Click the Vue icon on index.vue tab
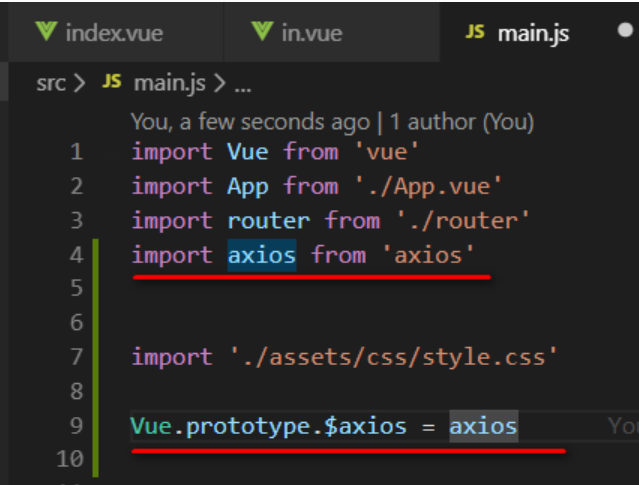 [46, 32]
